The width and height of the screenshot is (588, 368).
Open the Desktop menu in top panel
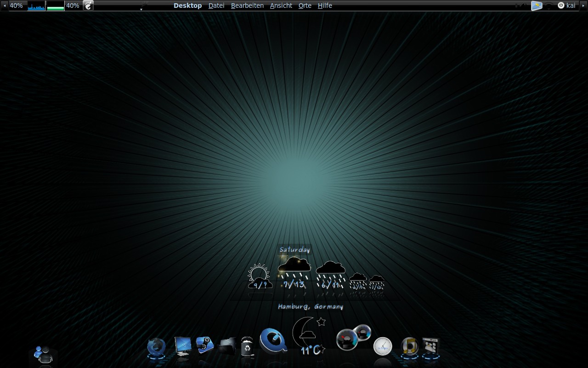[187, 6]
